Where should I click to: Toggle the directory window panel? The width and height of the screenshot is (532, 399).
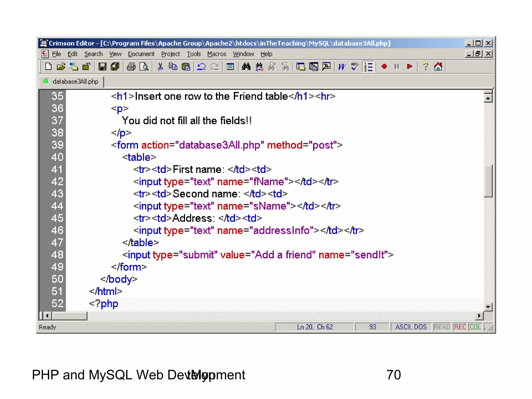pyautogui.click(x=301, y=67)
